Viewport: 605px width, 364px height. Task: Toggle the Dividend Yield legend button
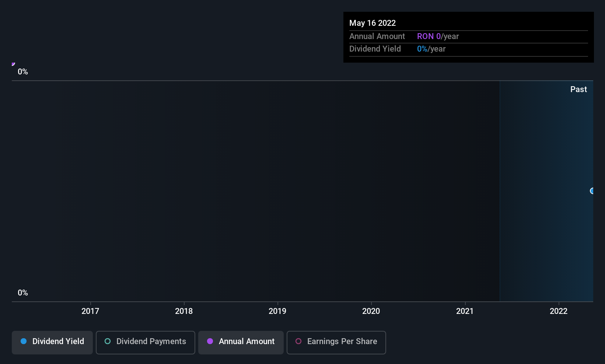click(x=52, y=342)
